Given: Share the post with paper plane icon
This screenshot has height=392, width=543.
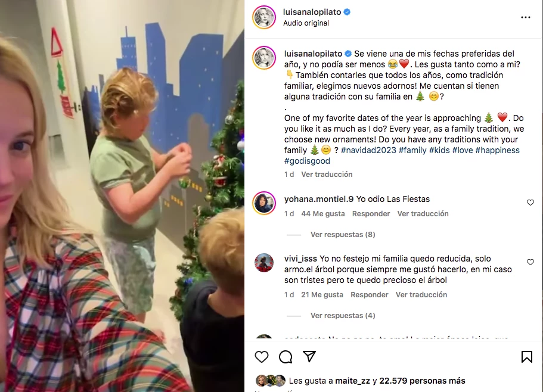Looking at the screenshot, I should (x=309, y=356).
